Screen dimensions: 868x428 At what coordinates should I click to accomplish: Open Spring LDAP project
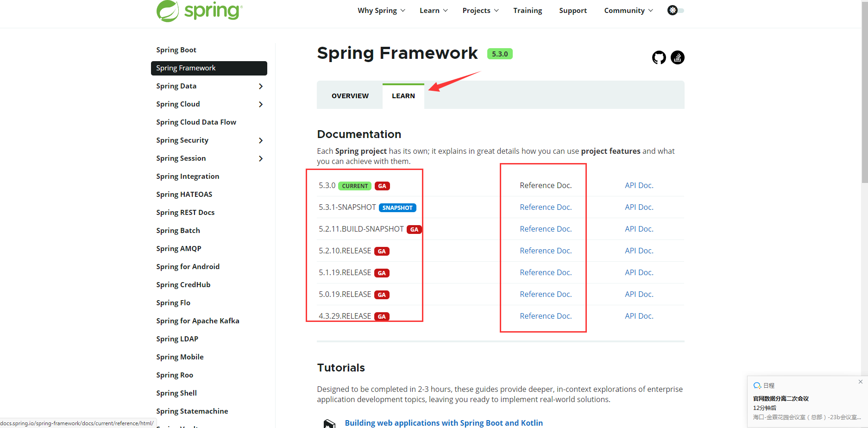pyautogui.click(x=177, y=339)
